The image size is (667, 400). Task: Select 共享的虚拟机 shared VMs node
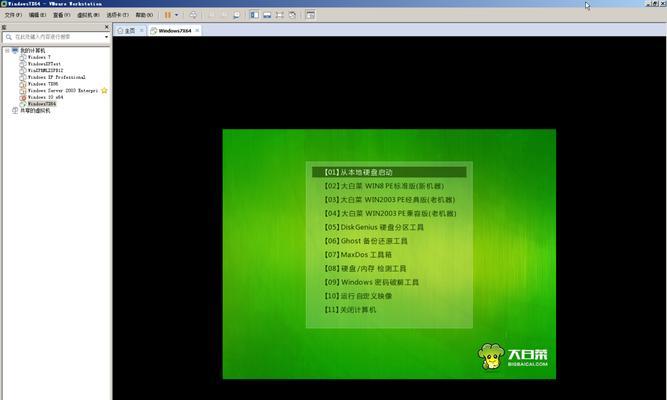click(x=35, y=111)
